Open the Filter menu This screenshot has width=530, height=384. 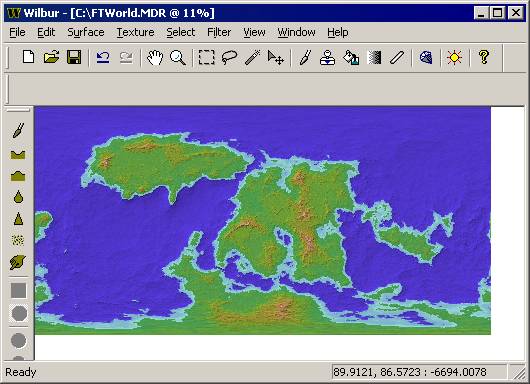pos(219,32)
